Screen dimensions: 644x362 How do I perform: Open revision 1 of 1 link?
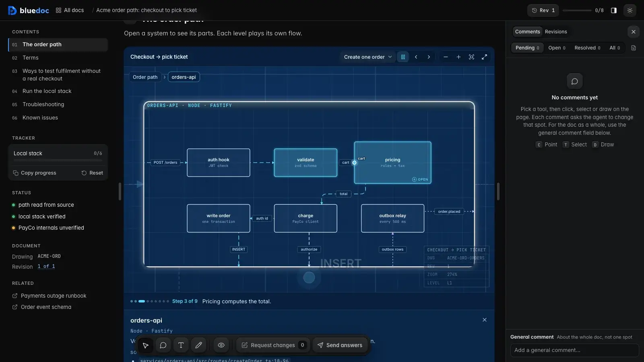(46, 266)
